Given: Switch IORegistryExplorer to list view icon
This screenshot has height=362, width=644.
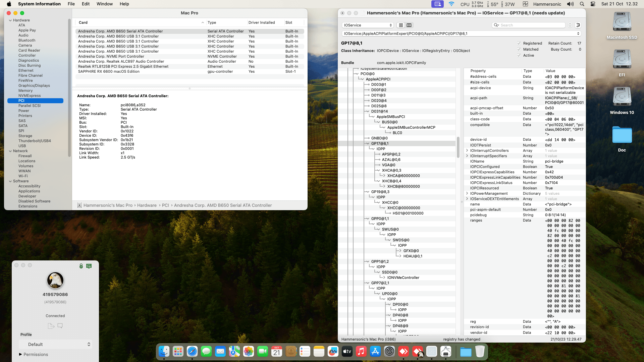Looking at the screenshot, I should pos(401,25).
